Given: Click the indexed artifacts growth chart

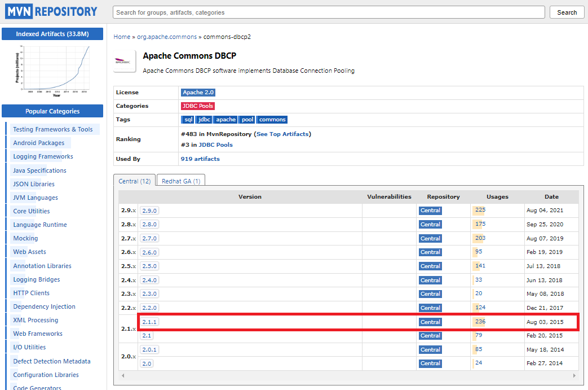Looking at the screenshot, I should click(x=52, y=70).
